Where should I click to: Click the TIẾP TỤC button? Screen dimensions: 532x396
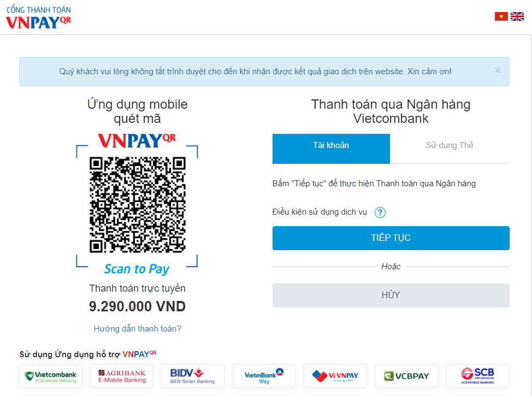(x=391, y=238)
